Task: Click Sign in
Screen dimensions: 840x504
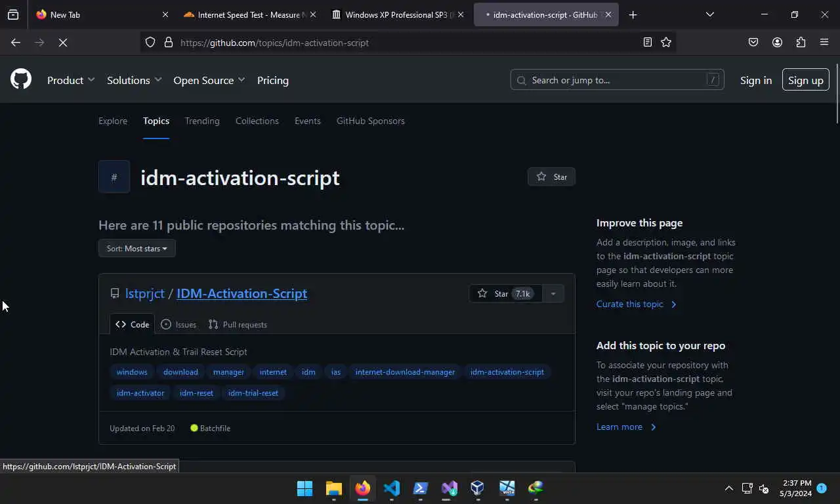Action: pos(756,80)
